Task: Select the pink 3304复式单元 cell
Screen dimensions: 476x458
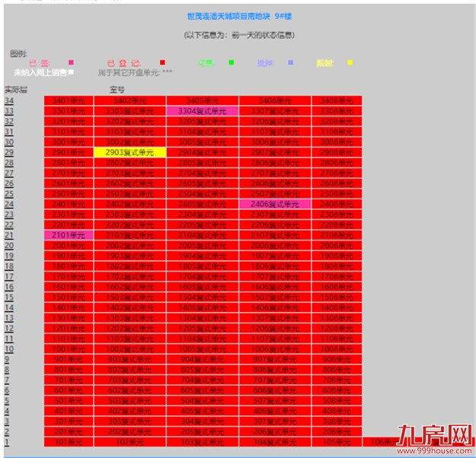Action: point(203,111)
